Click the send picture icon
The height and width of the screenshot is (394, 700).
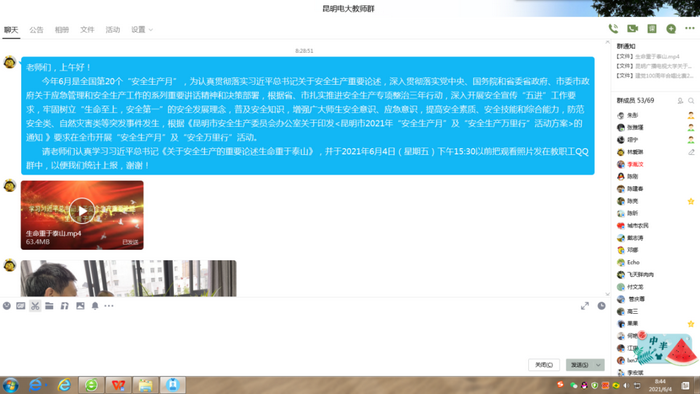tap(80, 306)
